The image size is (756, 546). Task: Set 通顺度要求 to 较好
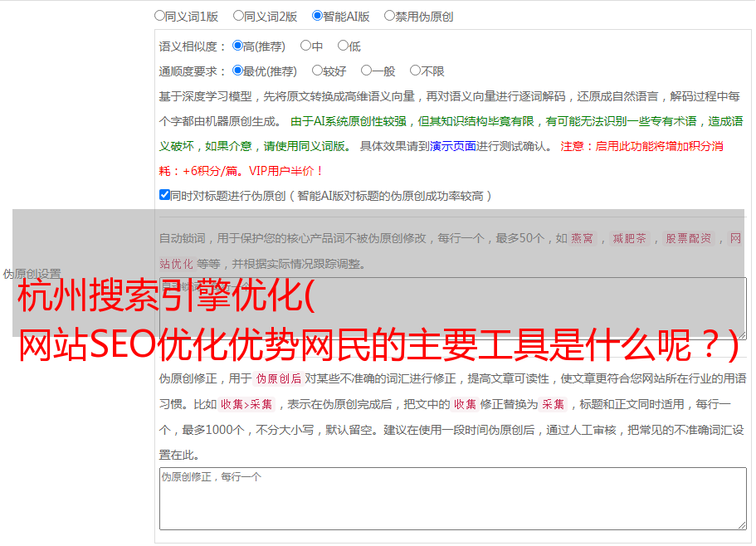[317, 71]
